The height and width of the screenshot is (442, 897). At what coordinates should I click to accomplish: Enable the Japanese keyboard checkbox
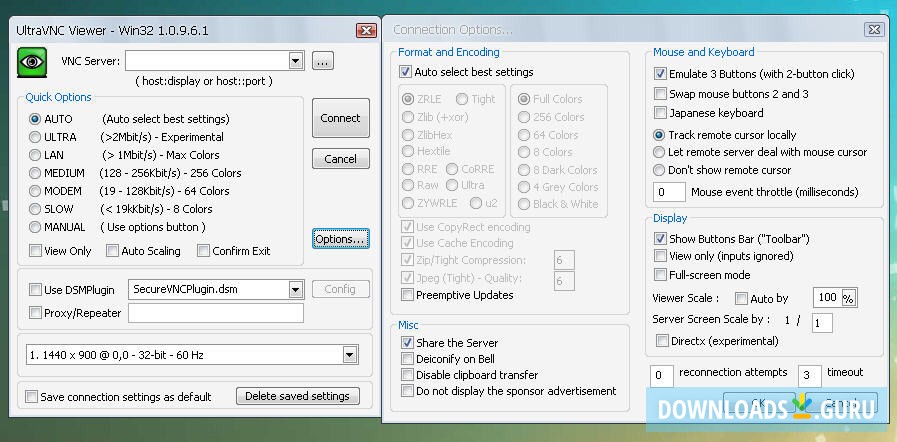pyautogui.click(x=660, y=113)
